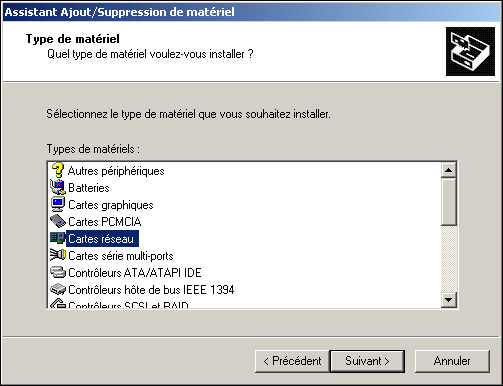
Task: Click the list scrollbar up arrow
Action: coord(448,170)
